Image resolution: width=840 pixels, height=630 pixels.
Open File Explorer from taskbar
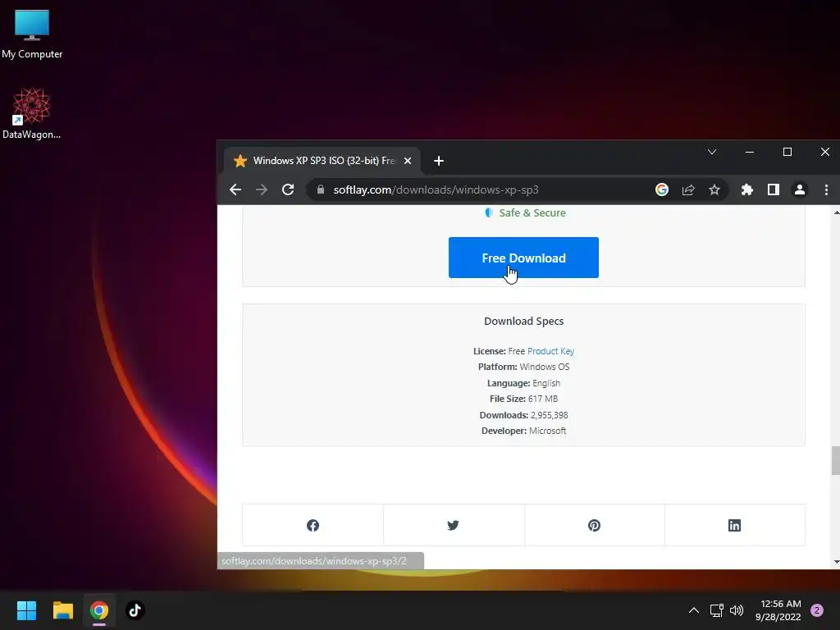pyautogui.click(x=62, y=610)
